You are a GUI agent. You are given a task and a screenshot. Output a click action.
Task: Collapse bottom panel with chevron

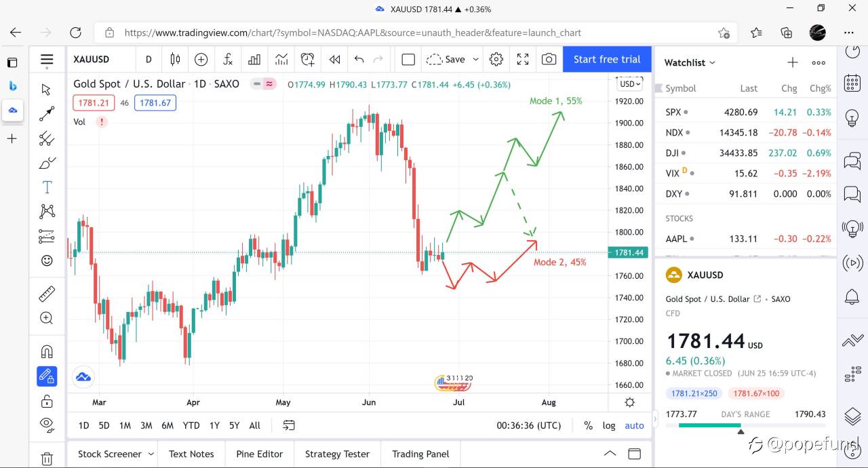point(610,454)
